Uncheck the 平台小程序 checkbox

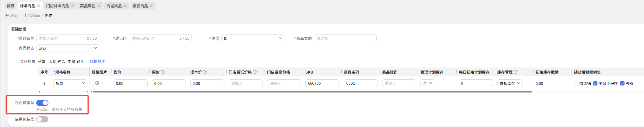tap(595, 83)
